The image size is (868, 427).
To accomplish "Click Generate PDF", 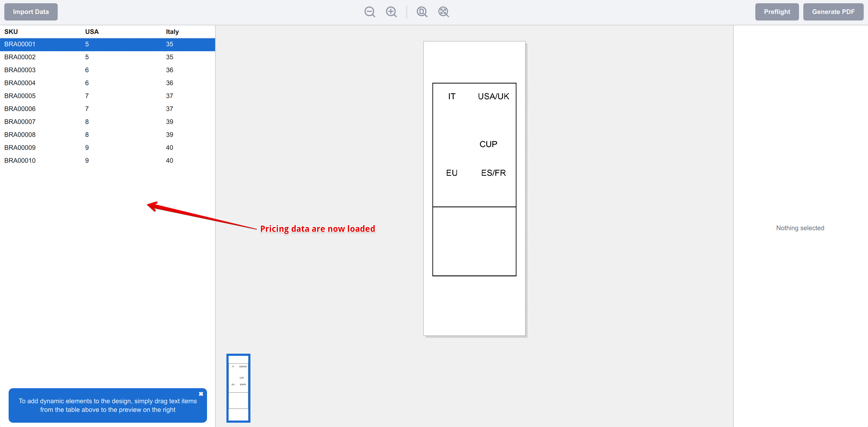I will tap(833, 12).
